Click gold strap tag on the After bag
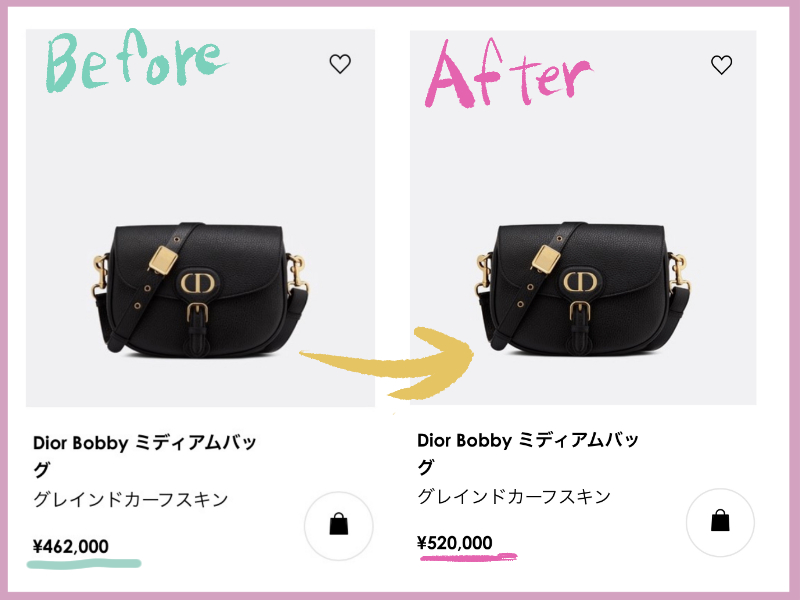800x600 pixels. click(546, 258)
